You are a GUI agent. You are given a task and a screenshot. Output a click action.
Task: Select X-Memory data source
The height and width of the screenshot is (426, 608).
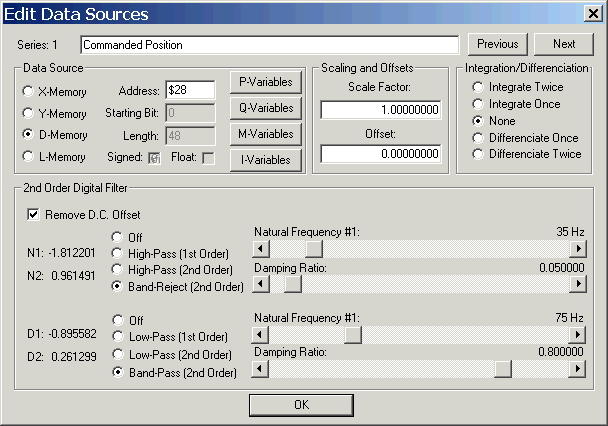29,91
